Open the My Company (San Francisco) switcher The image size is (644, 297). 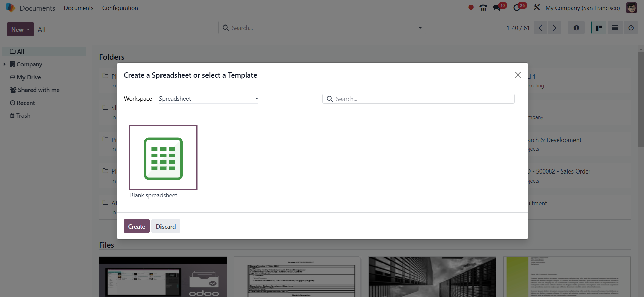pyautogui.click(x=583, y=8)
